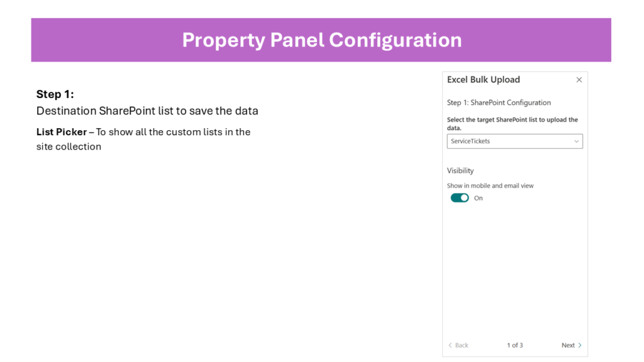Screen dimensions: 644x362
Task: Select the Step 1: SharePoint Configuration heading
Action: point(499,102)
